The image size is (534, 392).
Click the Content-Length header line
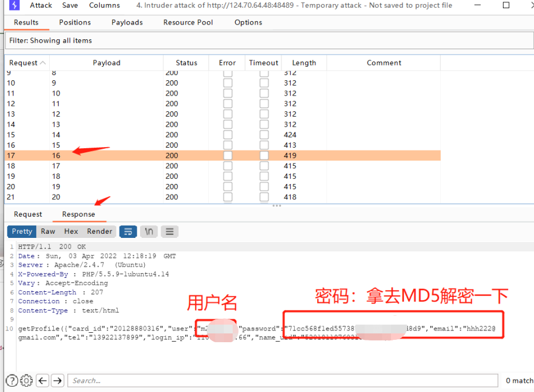pos(60,292)
